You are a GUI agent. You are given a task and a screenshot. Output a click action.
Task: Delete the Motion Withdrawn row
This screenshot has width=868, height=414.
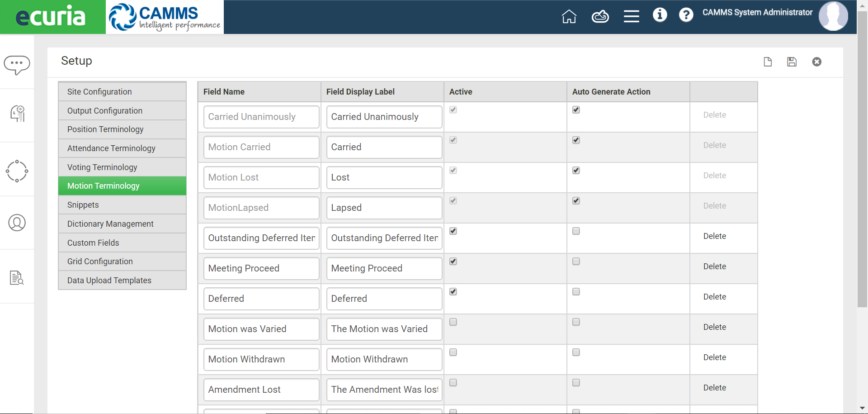coord(714,357)
